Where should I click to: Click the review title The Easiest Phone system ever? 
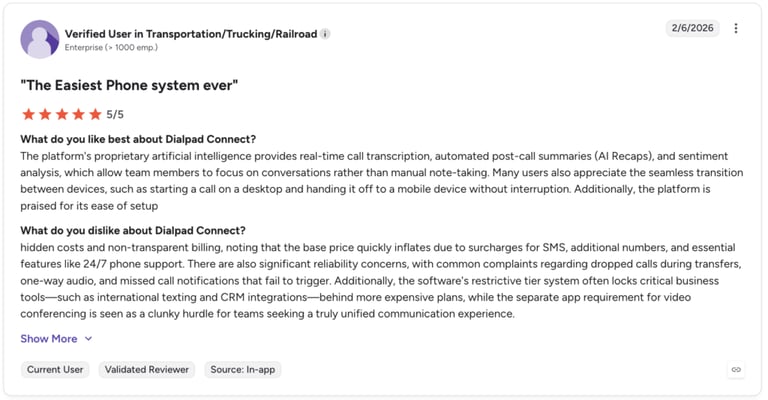coord(129,85)
